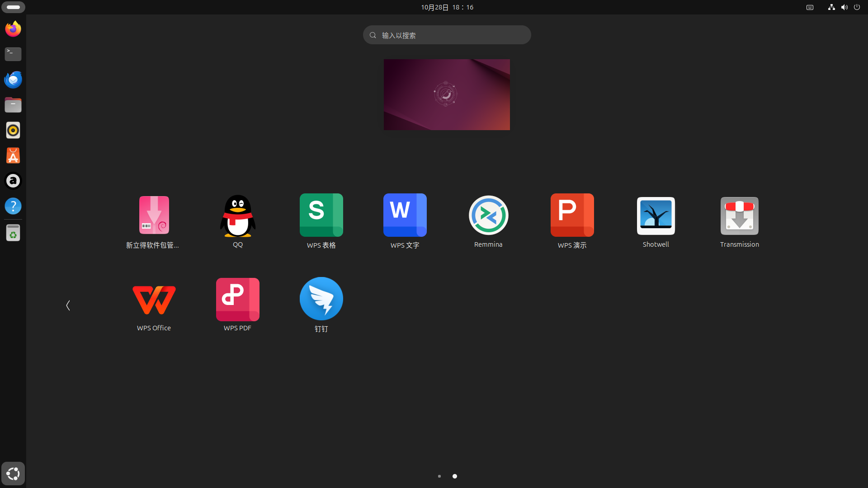Select second app grid page dot

point(455,476)
